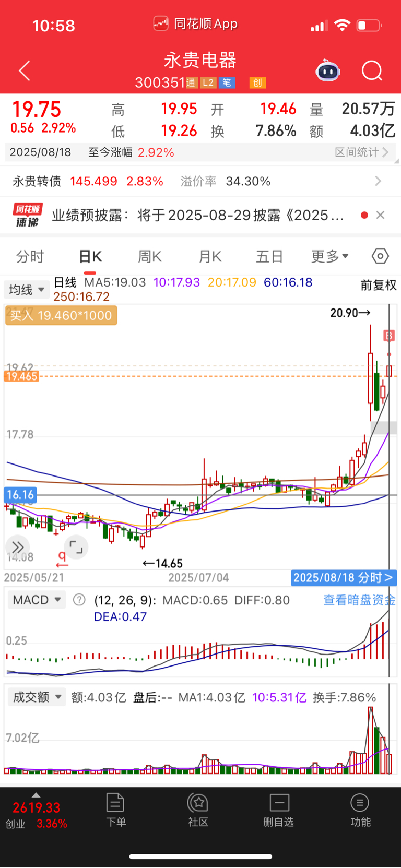Open 均线 indicator dropdown
The height and width of the screenshot is (868, 401).
pyautogui.click(x=26, y=289)
